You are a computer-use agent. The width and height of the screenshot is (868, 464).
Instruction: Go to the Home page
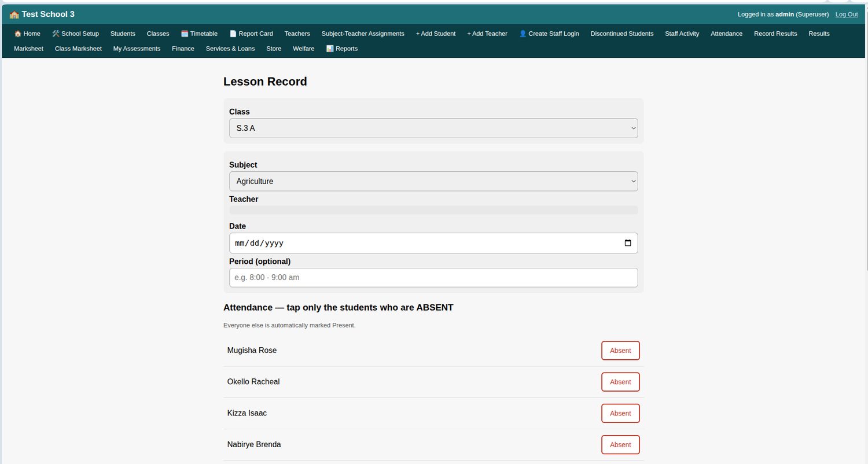click(27, 34)
